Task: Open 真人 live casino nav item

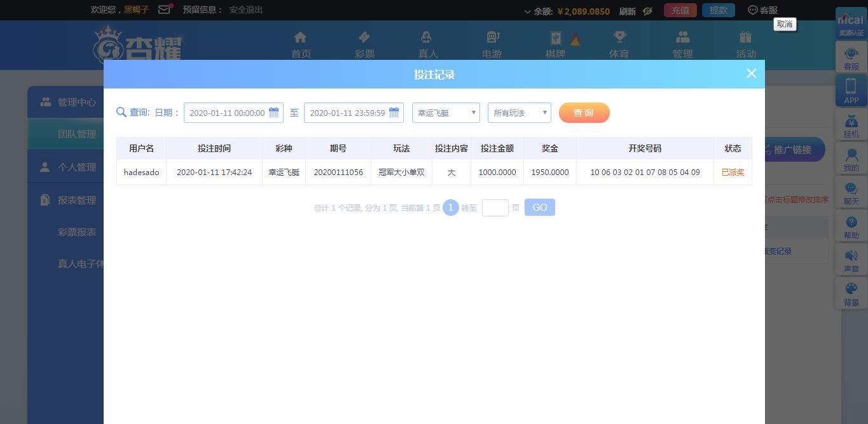Action: [x=428, y=45]
